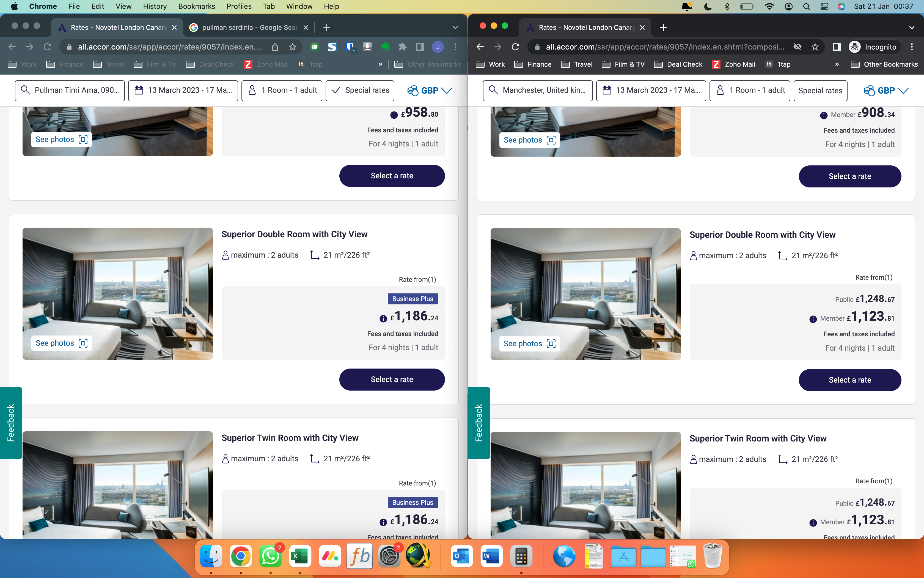Select rate for Superior Double right window
This screenshot has height=578, width=924.
(849, 380)
